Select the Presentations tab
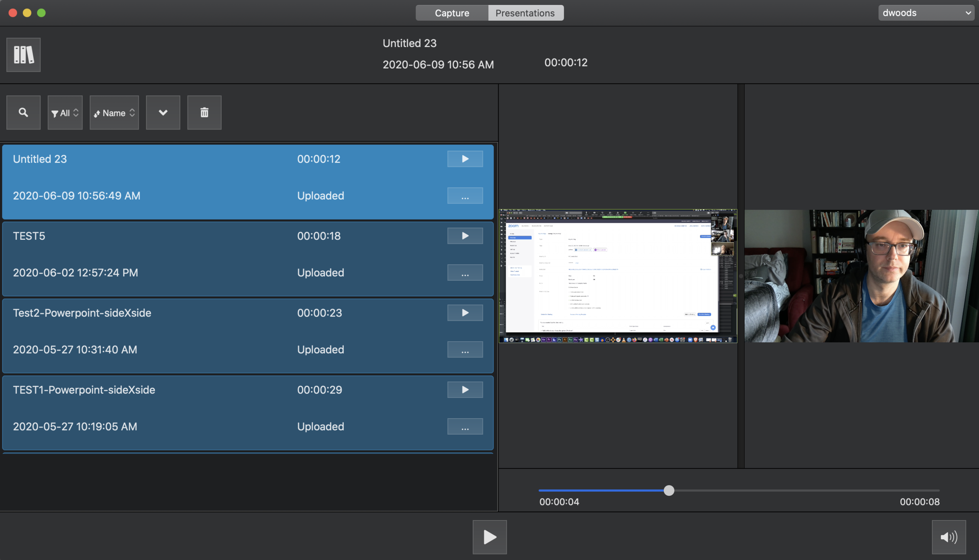979x560 pixels. click(525, 13)
